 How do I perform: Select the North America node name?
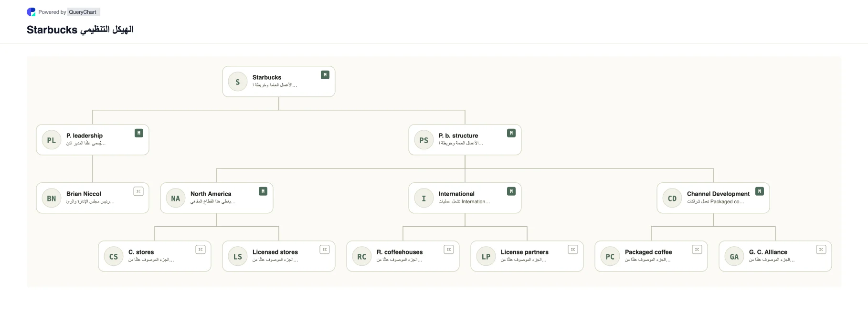click(211, 194)
